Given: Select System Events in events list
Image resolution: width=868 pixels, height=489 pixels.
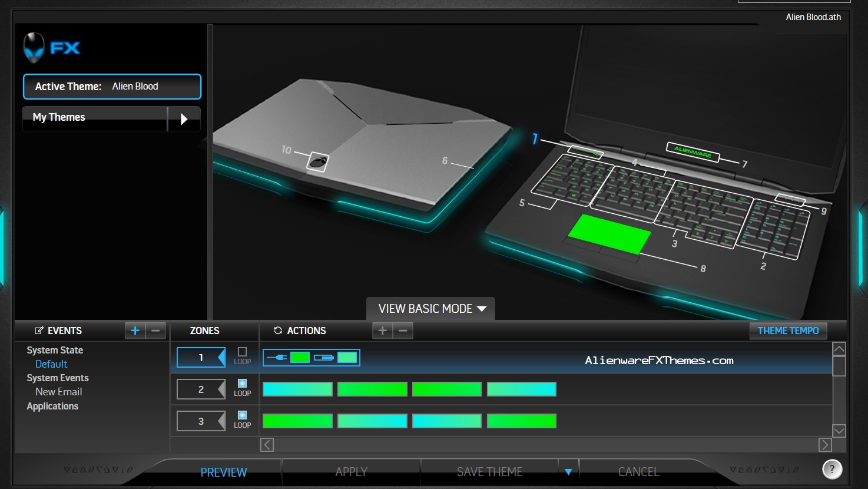Looking at the screenshot, I should tap(58, 378).
